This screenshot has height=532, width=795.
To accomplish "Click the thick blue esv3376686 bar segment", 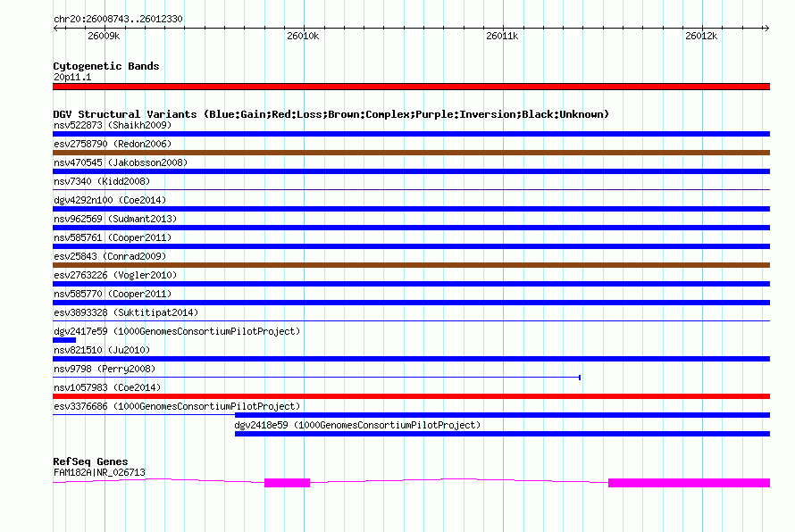I will click(x=502, y=415).
